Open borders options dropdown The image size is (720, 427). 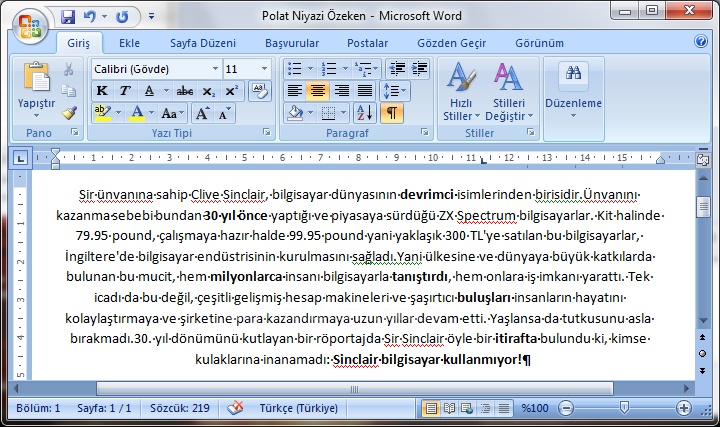[x=343, y=112]
